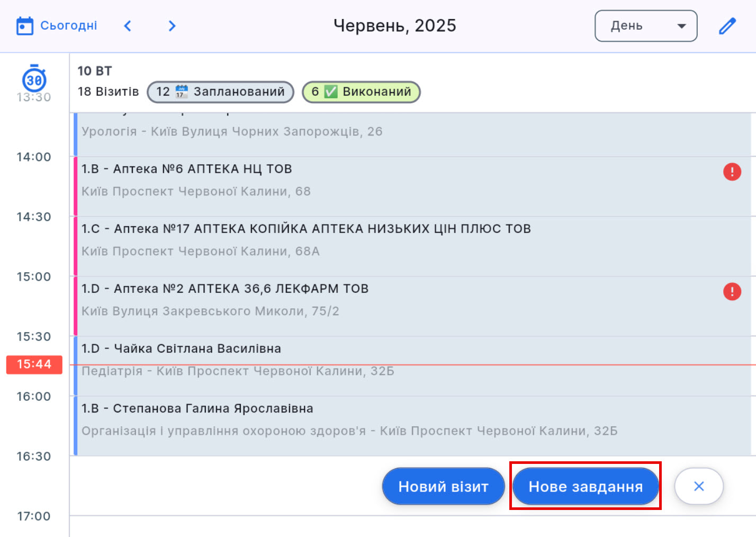Click the red 15:44 current time marker
Screen dimensions: 756x537
click(x=34, y=364)
